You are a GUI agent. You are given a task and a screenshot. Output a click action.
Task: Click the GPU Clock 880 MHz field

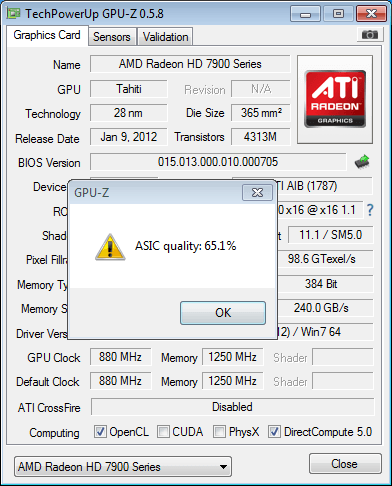click(120, 357)
